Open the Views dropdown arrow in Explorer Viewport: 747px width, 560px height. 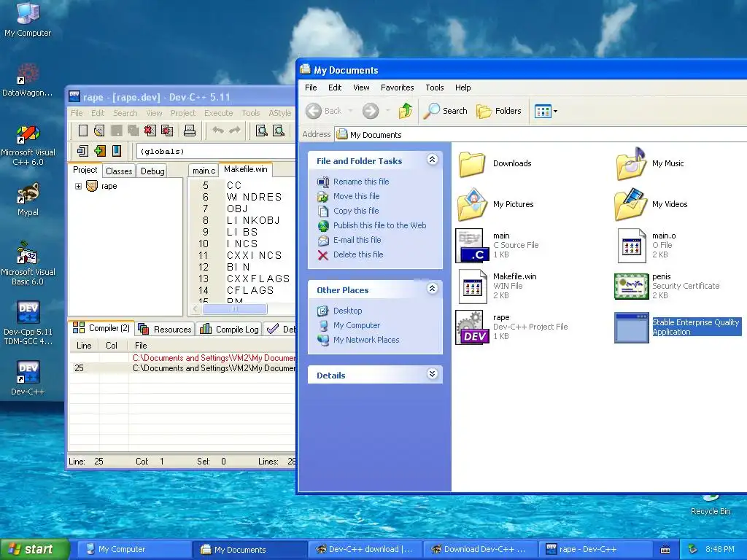tap(555, 112)
